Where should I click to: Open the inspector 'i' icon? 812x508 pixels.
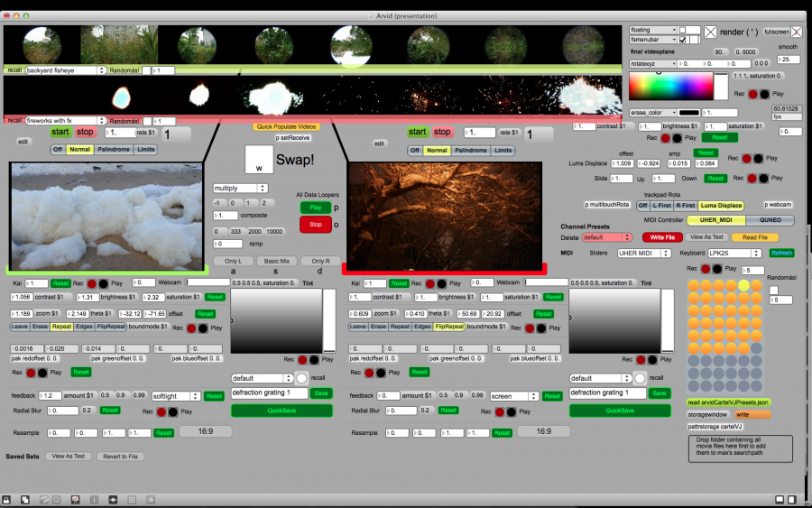[x=94, y=500]
